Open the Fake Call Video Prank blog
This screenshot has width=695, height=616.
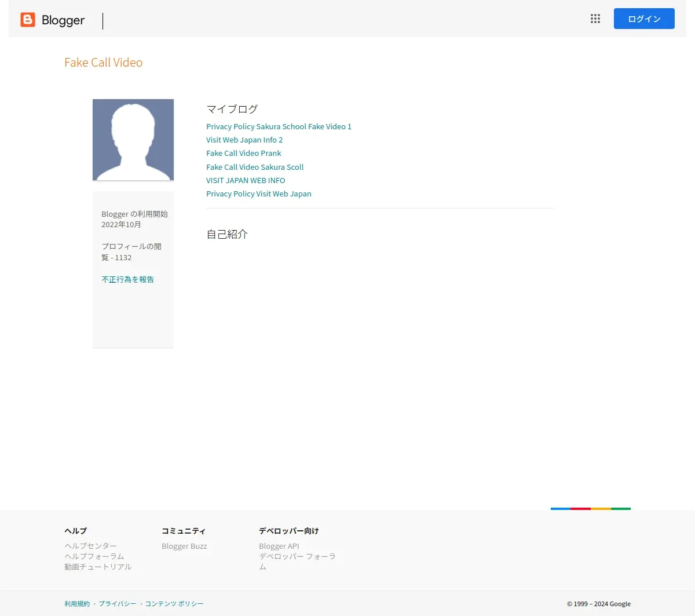pyautogui.click(x=244, y=153)
